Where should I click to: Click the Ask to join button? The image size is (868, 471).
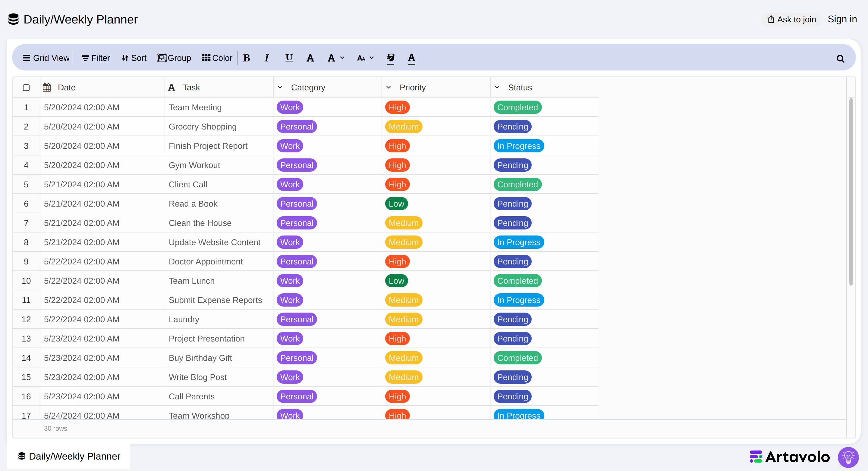point(791,20)
